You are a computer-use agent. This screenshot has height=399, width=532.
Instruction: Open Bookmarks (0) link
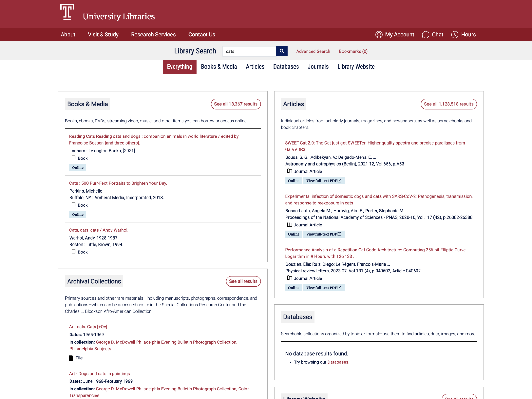pyautogui.click(x=353, y=51)
